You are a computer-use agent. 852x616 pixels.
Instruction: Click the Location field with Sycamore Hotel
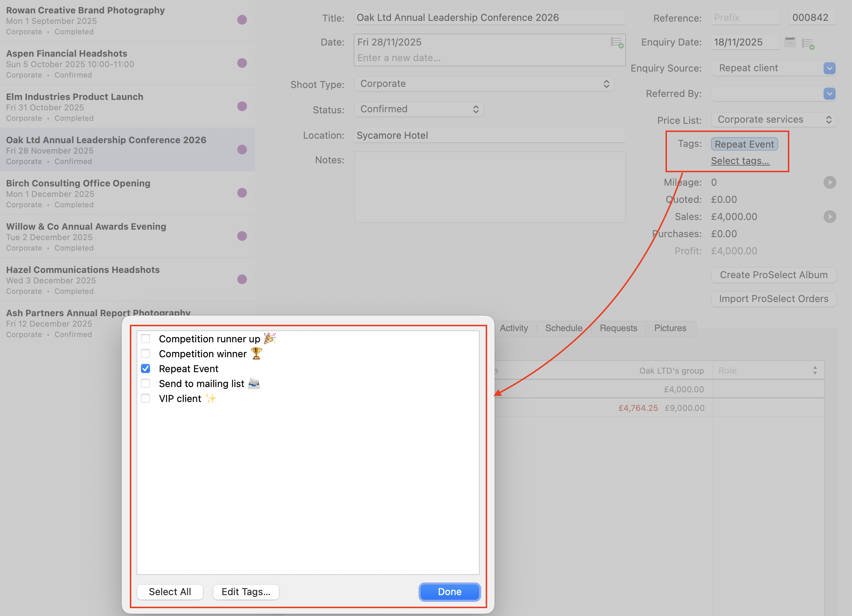pos(489,136)
